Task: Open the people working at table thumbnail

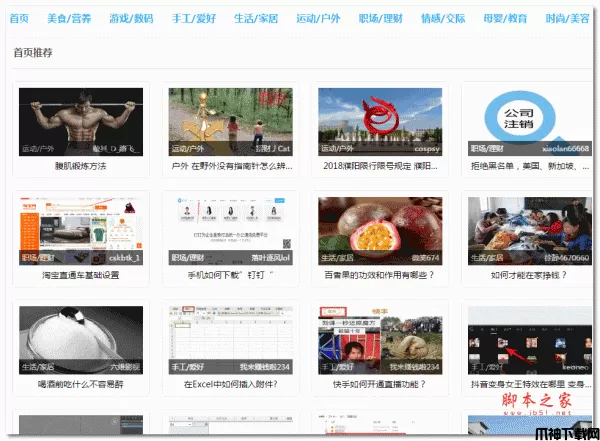Action: point(530,231)
